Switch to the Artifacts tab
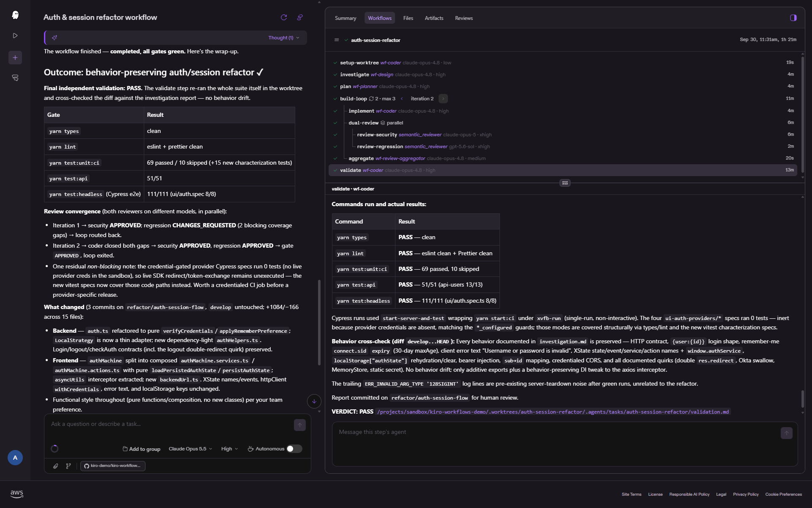This screenshot has width=812, height=508. (x=434, y=18)
